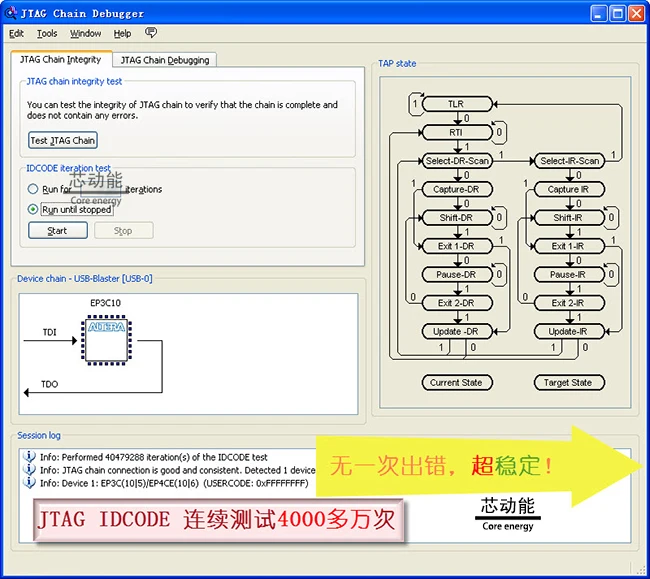This screenshot has height=579, width=650.
Task: Select the Exit 1-IR state
Action: point(569,246)
